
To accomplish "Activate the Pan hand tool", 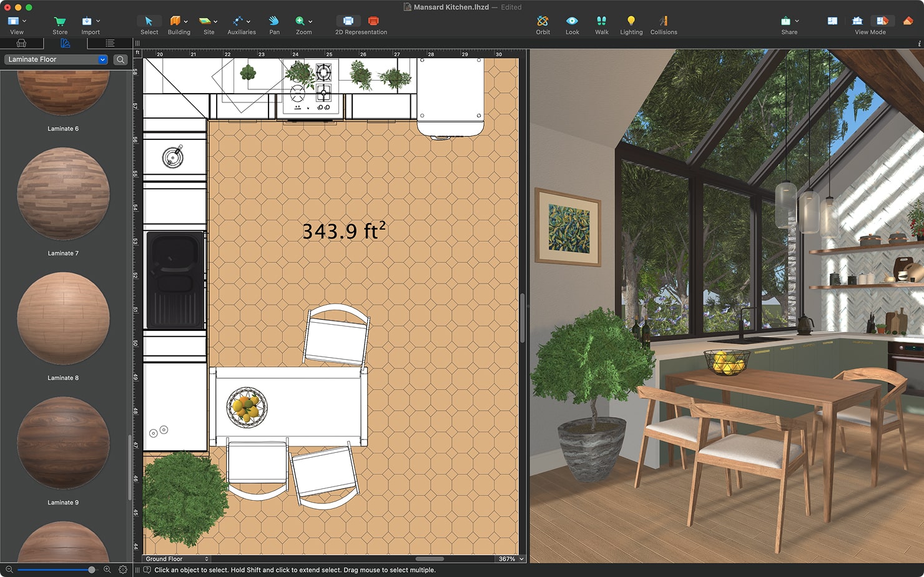I will (x=274, y=21).
